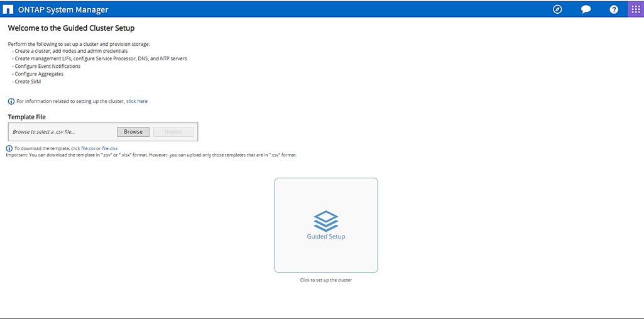Image resolution: width=644 pixels, height=319 pixels.
Task: Open the 'click here' cluster information link
Action: (x=137, y=101)
